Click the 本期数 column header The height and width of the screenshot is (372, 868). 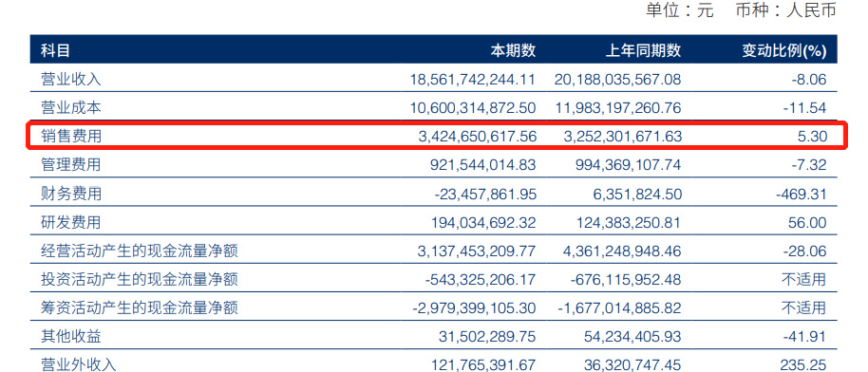pos(513,51)
